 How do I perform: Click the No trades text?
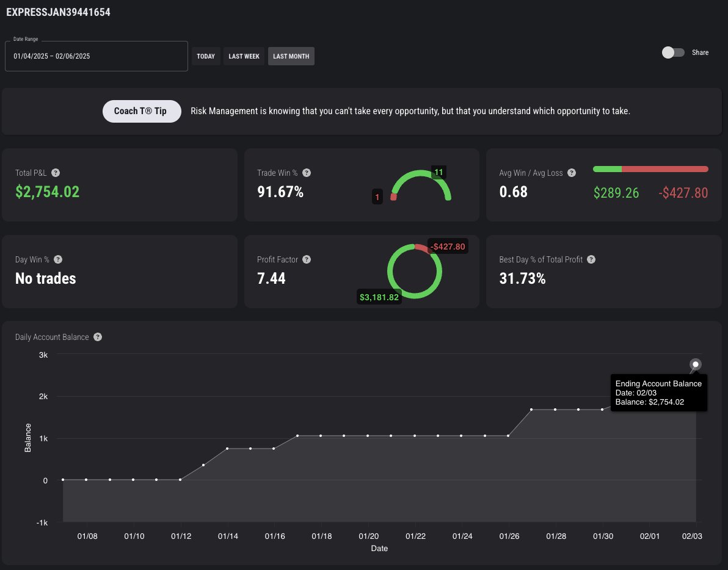point(45,278)
